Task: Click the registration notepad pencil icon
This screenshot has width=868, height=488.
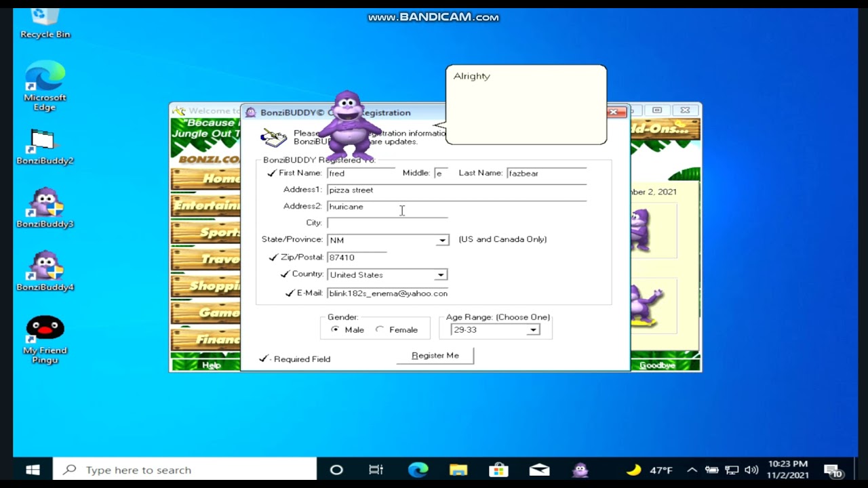Action: tap(274, 137)
